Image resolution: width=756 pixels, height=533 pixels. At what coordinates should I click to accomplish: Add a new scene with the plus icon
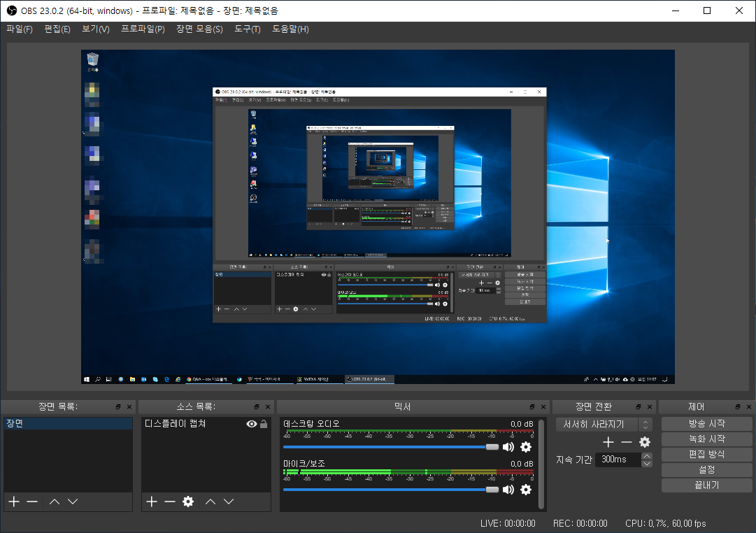[14, 502]
